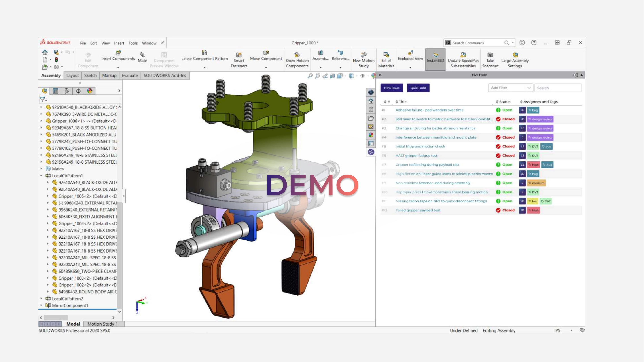
Task: Click the Mate paperclip icon
Action: point(142,55)
